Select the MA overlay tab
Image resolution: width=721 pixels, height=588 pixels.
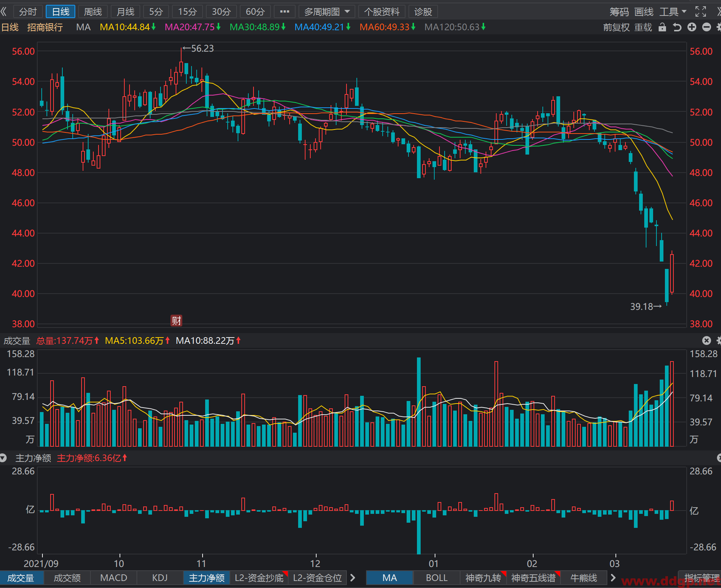coord(390,578)
